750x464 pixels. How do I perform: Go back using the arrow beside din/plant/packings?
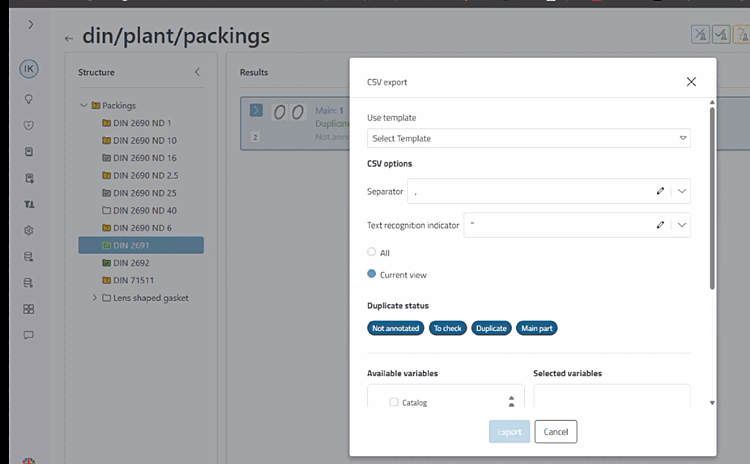click(69, 38)
